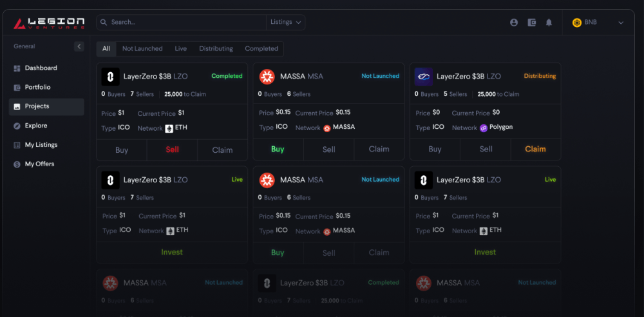The height and width of the screenshot is (317, 644).
Task: Select the Live filter tab
Action: click(181, 48)
